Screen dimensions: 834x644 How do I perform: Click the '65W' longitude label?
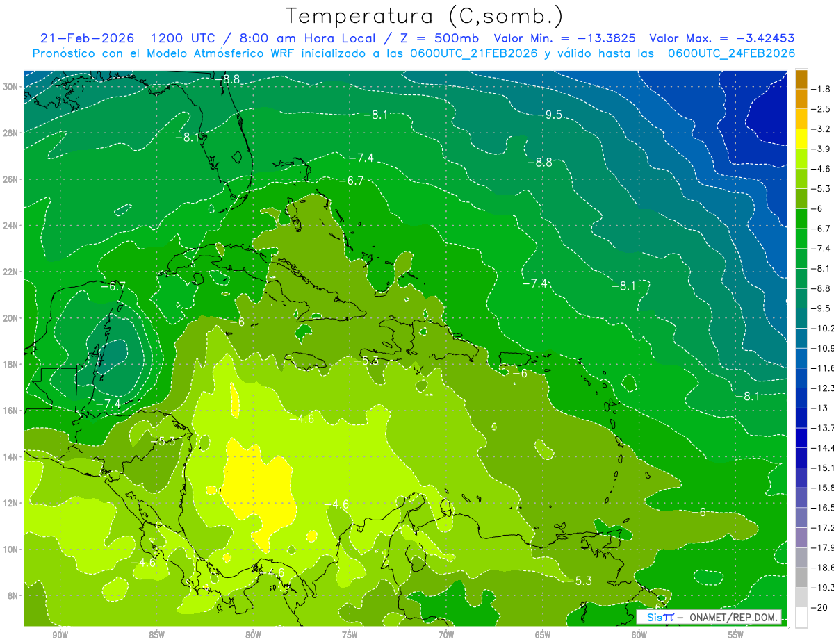point(543,635)
